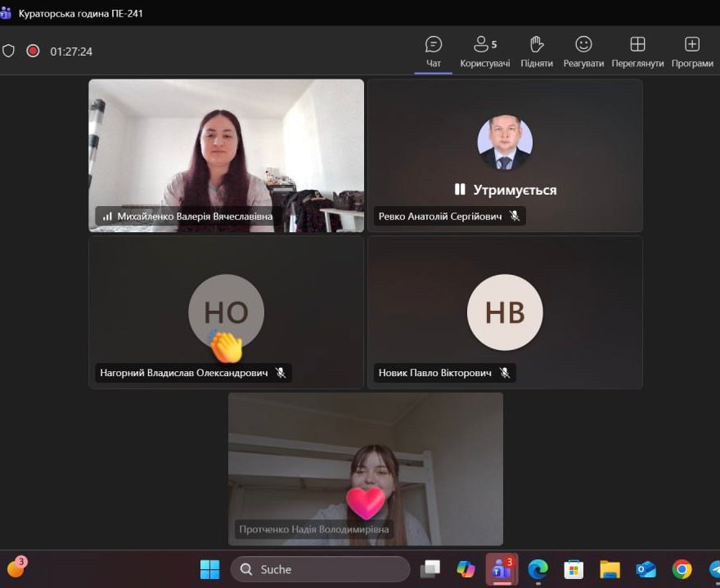The height and width of the screenshot is (588, 720).
Task: Launch Google Chrome from the taskbar
Action: pyautogui.click(x=682, y=569)
